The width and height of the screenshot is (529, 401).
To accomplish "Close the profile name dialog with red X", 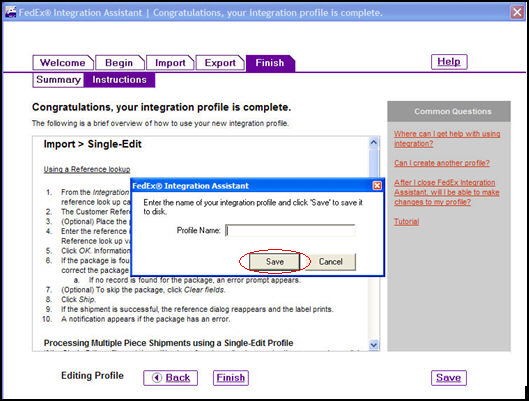I will 377,185.
